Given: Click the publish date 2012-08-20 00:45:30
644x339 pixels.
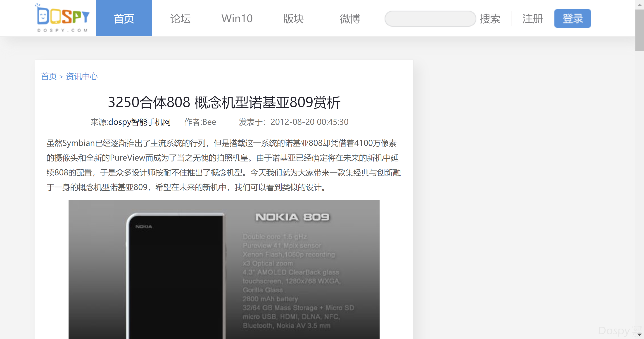Looking at the screenshot, I should [309, 122].
